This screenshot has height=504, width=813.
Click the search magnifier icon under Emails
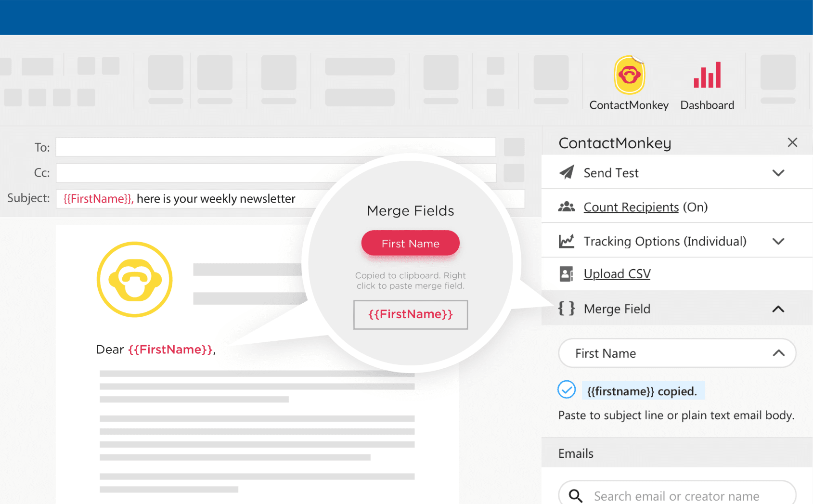coord(576,495)
